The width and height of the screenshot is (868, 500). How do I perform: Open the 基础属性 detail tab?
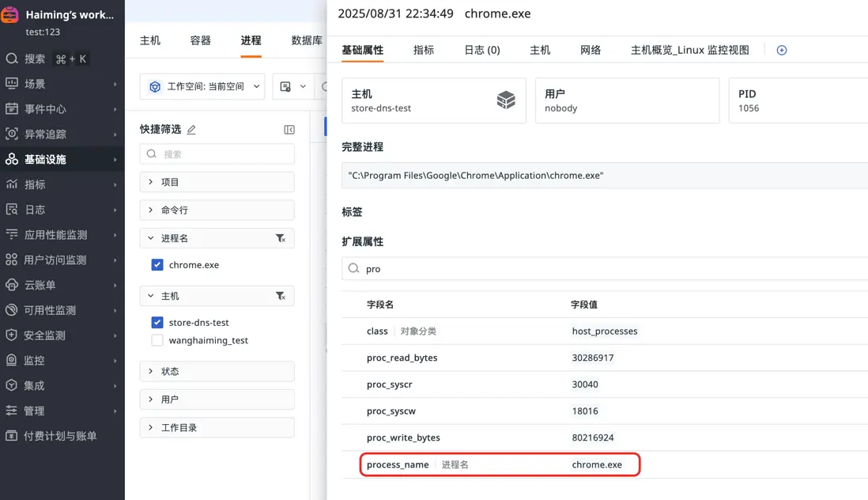pyautogui.click(x=363, y=50)
